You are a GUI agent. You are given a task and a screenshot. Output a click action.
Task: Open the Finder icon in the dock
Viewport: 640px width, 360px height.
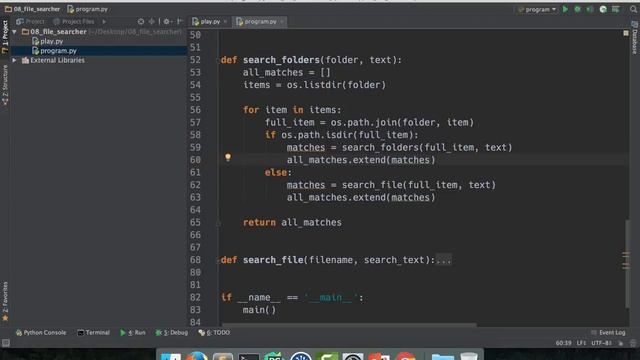tap(171, 356)
